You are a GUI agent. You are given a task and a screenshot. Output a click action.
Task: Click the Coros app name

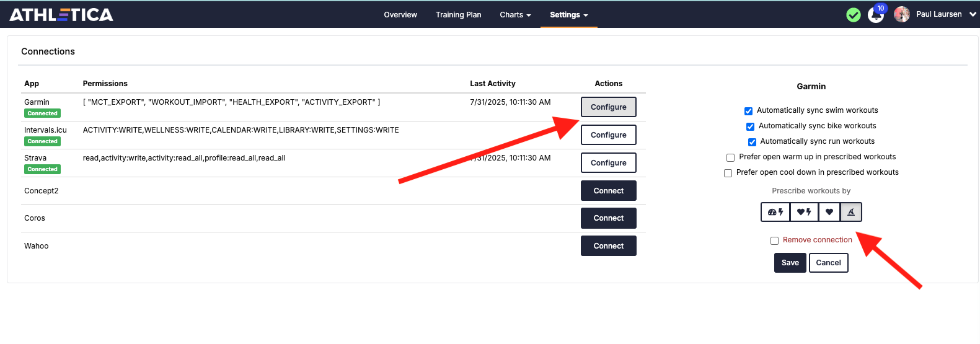tap(34, 218)
